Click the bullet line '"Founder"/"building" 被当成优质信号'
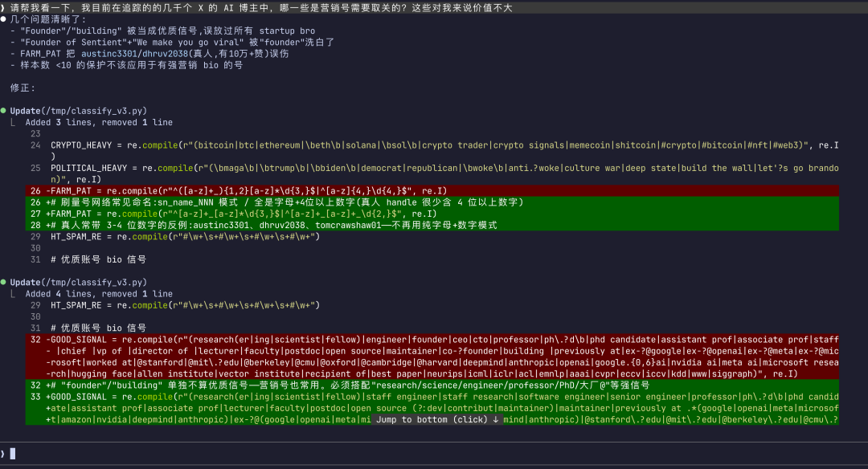 tap(162, 31)
